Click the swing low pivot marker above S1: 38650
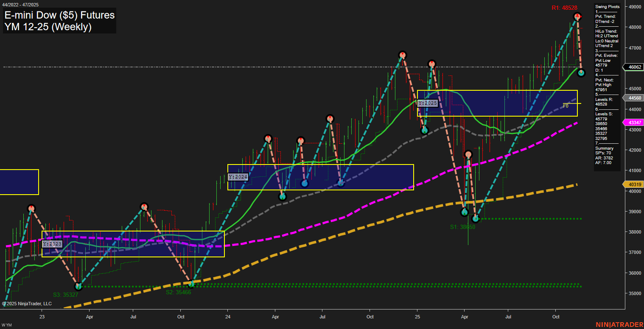644x329 pixels. [475, 219]
